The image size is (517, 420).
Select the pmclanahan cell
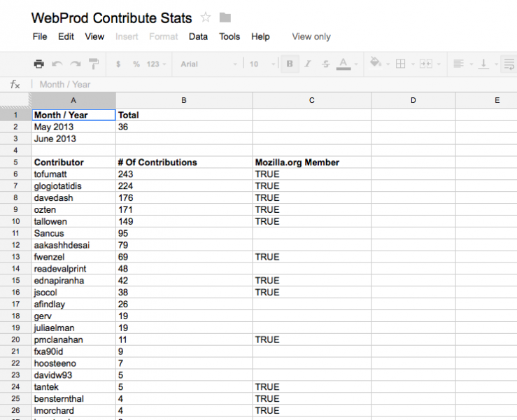coord(74,339)
